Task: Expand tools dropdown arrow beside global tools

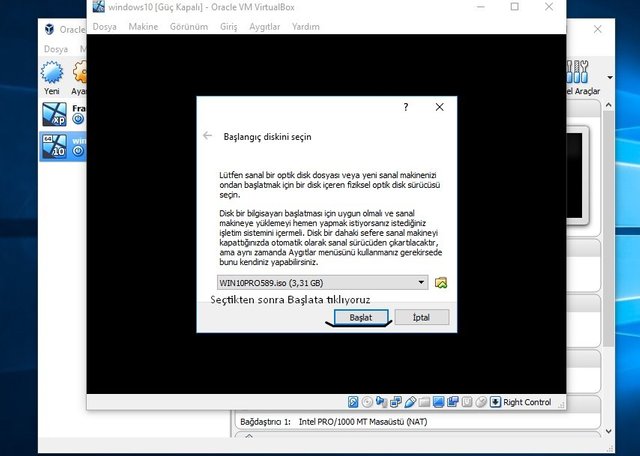Action: tap(610, 77)
